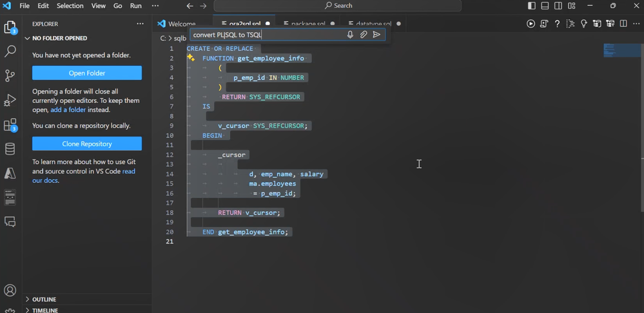Open the View menu

tap(99, 6)
